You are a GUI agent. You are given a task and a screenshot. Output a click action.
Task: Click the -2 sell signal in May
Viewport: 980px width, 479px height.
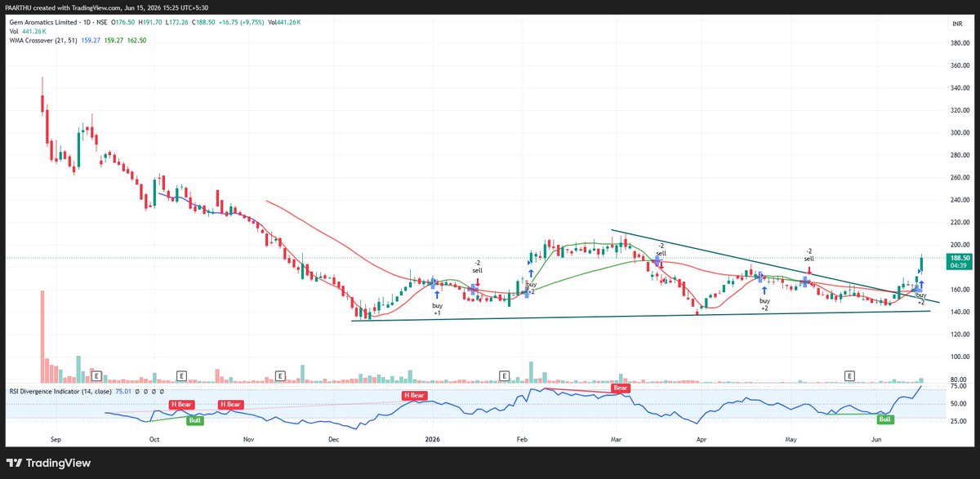click(x=808, y=255)
